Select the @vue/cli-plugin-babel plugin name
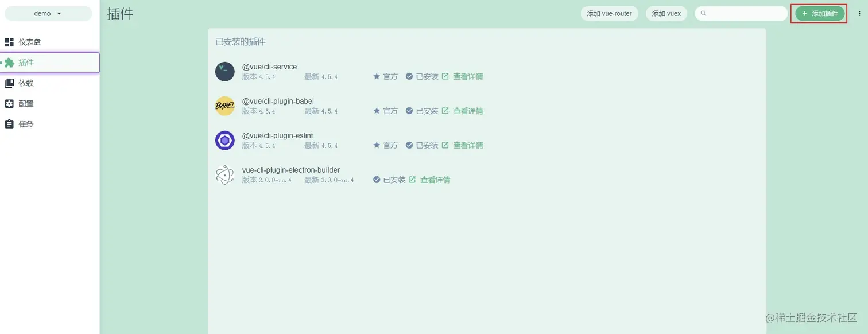868x334 pixels. click(x=278, y=102)
